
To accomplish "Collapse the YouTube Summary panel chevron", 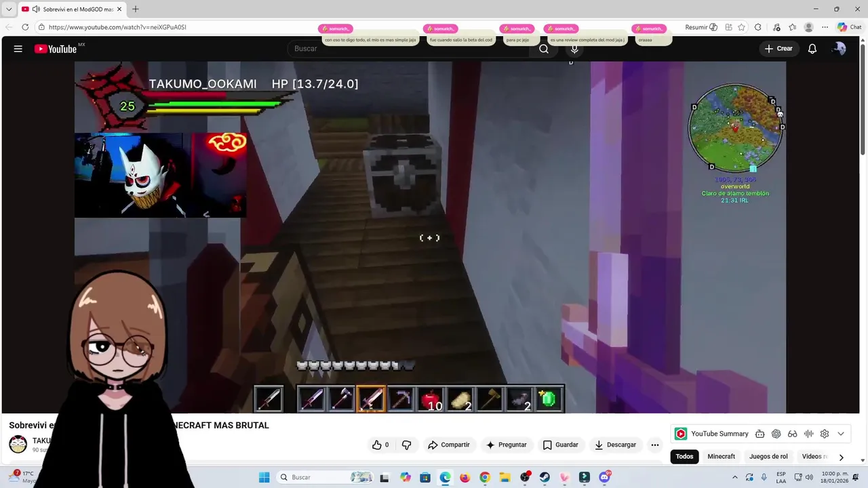I will click(841, 434).
